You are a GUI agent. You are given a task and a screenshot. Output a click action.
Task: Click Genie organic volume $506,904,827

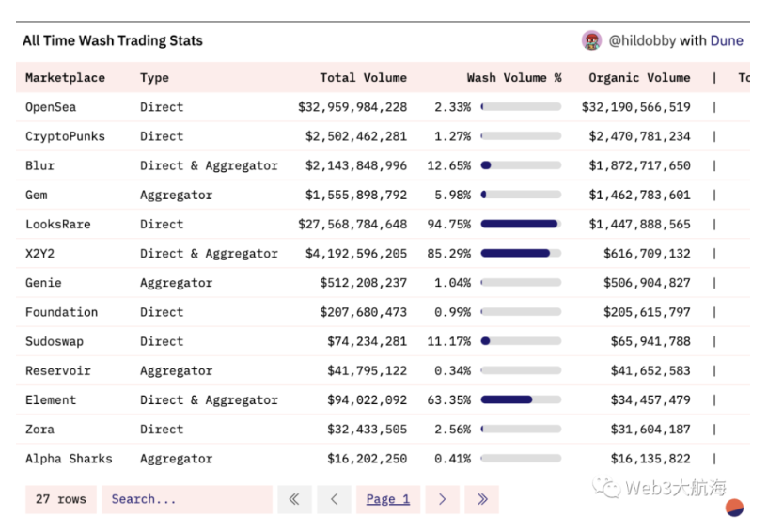point(647,283)
